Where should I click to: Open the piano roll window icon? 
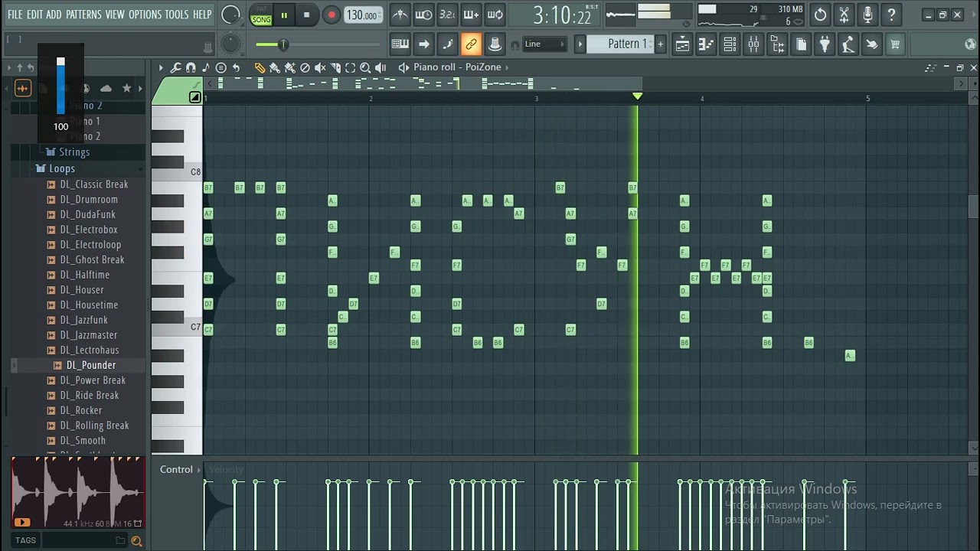706,44
